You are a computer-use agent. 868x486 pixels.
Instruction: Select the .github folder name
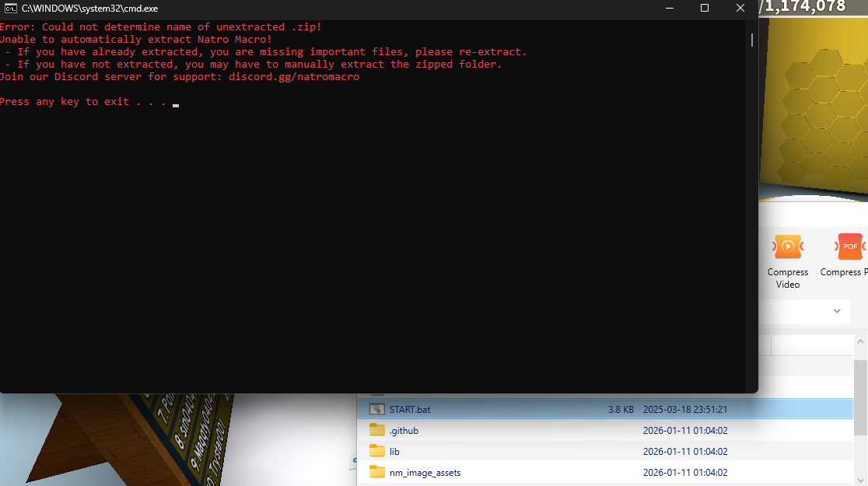(404, 431)
